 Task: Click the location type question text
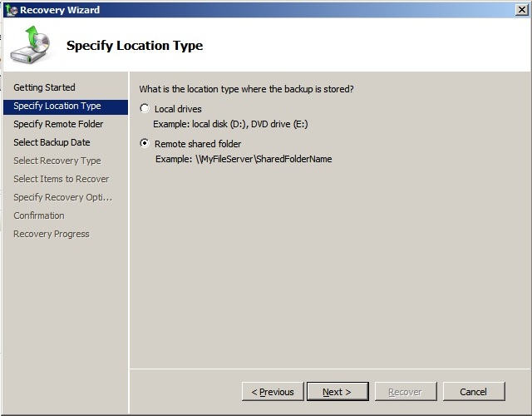(x=246, y=89)
